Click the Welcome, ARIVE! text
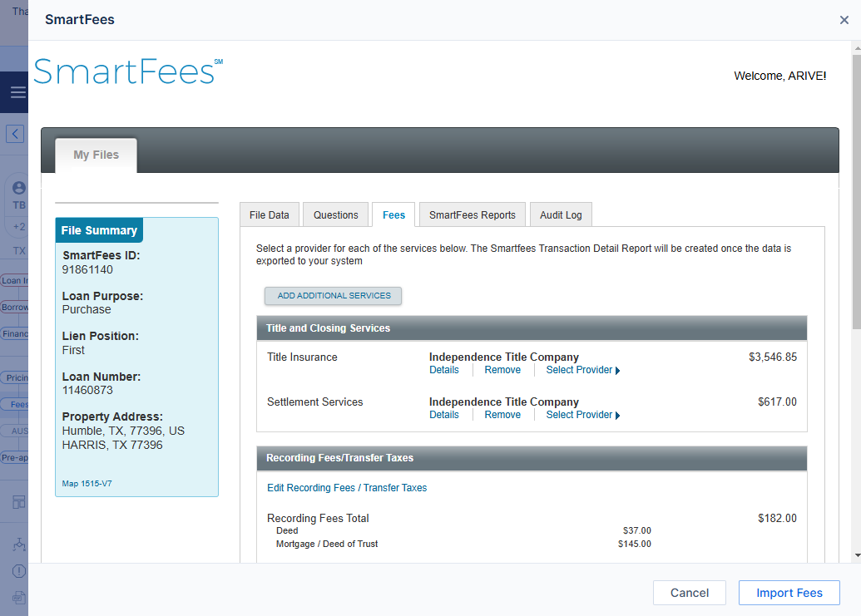 779,76
